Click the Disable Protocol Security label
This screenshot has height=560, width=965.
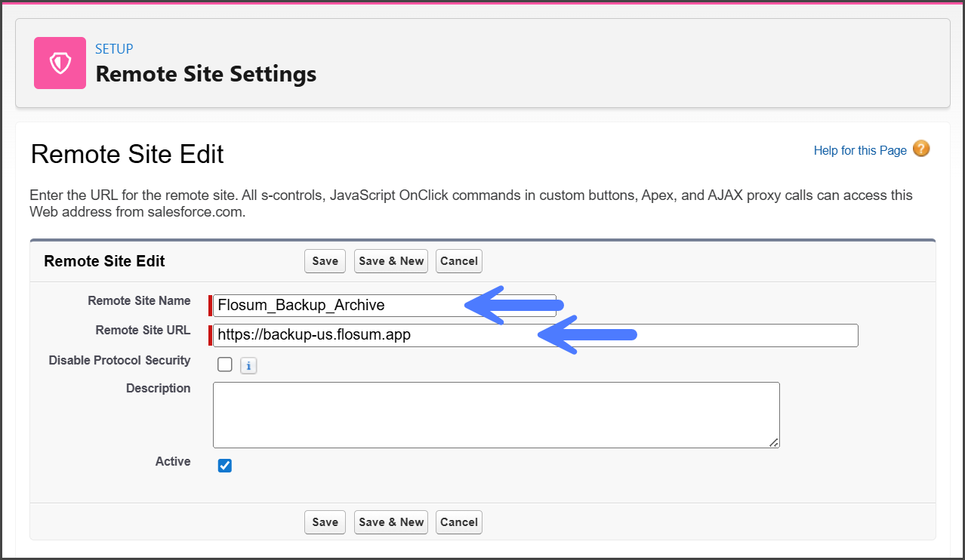(x=119, y=361)
